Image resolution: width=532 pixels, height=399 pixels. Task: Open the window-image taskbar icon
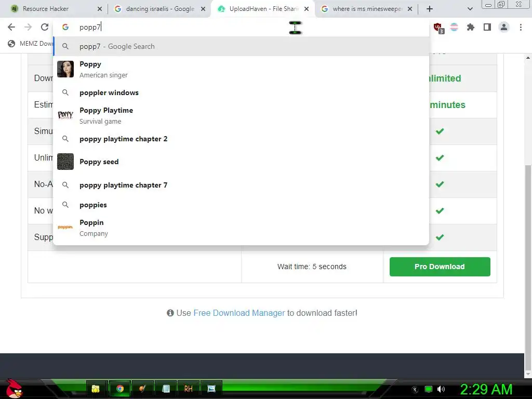tap(211, 389)
